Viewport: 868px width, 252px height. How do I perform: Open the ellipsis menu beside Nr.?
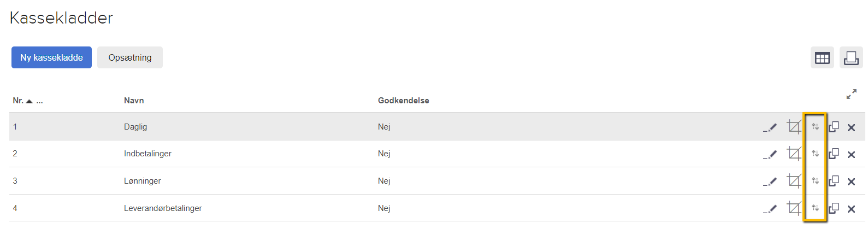[40, 101]
